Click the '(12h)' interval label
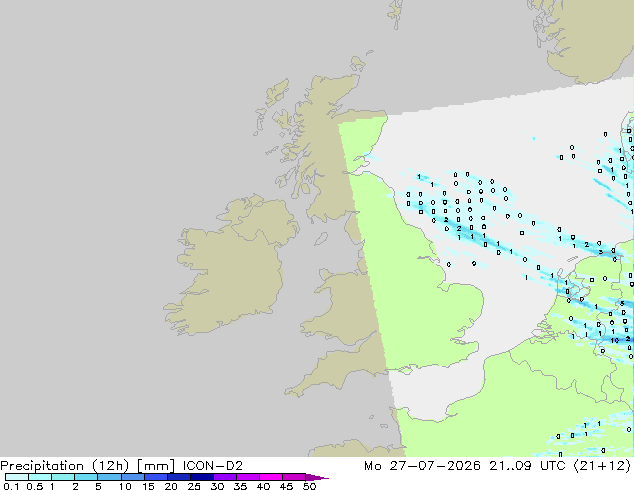634x490 pixels. pos(110,466)
